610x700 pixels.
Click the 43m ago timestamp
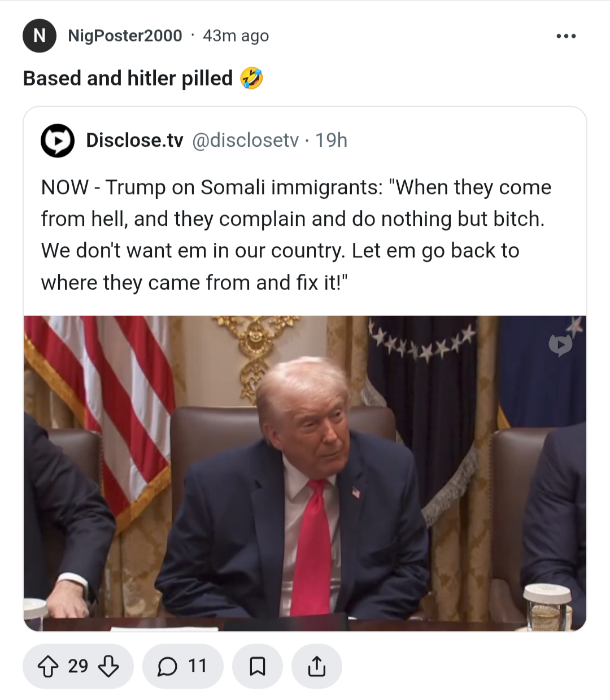tap(236, 36)
